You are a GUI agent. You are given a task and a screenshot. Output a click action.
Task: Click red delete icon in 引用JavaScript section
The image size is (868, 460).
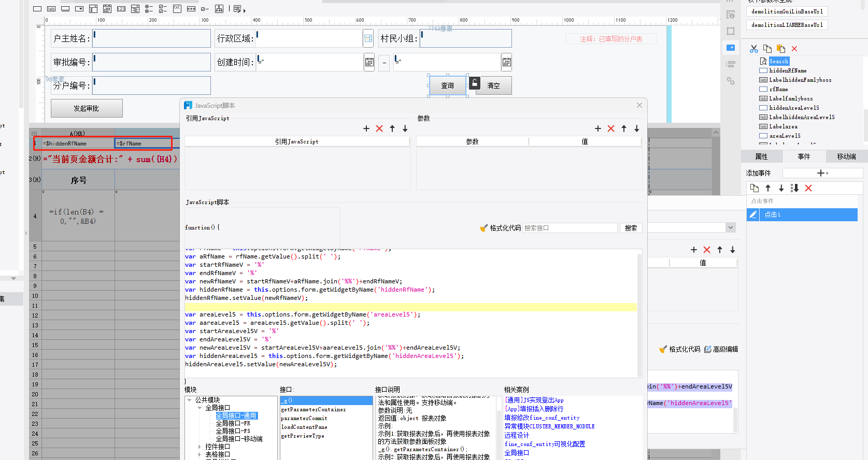(x=379, y=128)
